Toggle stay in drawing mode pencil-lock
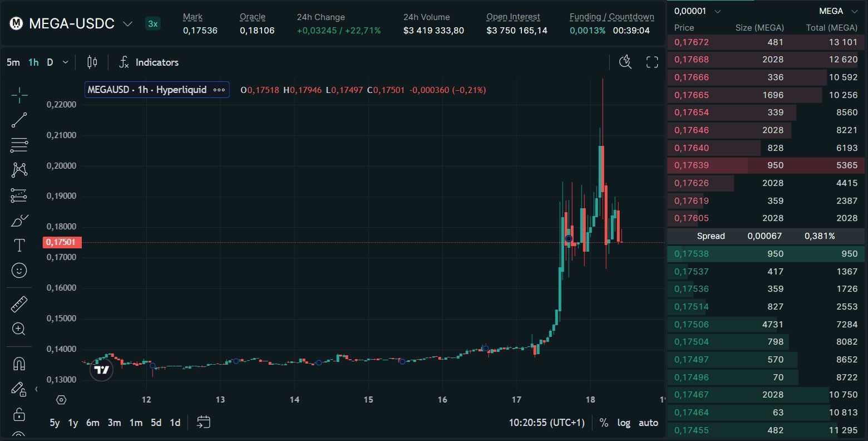The image size is (868, 441). click(x=19, y=389)
